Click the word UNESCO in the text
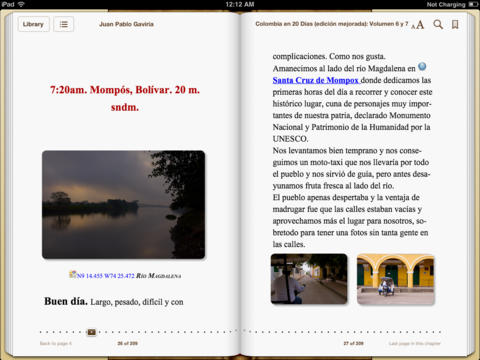480x360 pixels. click(x=290, y=139)
